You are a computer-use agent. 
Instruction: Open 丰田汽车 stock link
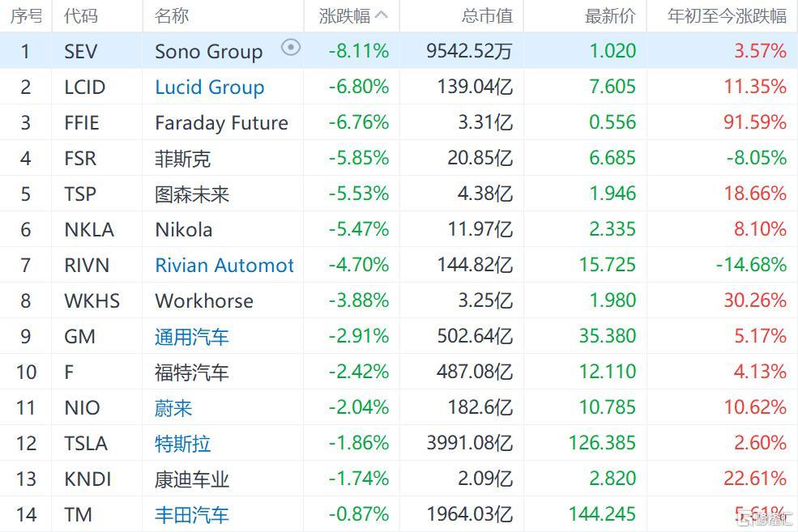click(192, 515)
